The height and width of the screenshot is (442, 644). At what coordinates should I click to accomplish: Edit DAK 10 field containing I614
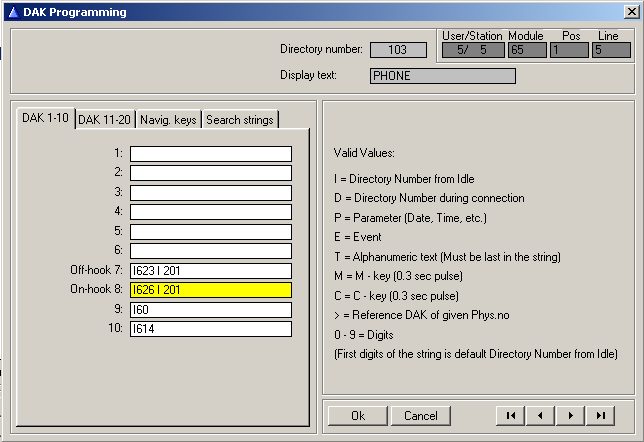[210, 329]
